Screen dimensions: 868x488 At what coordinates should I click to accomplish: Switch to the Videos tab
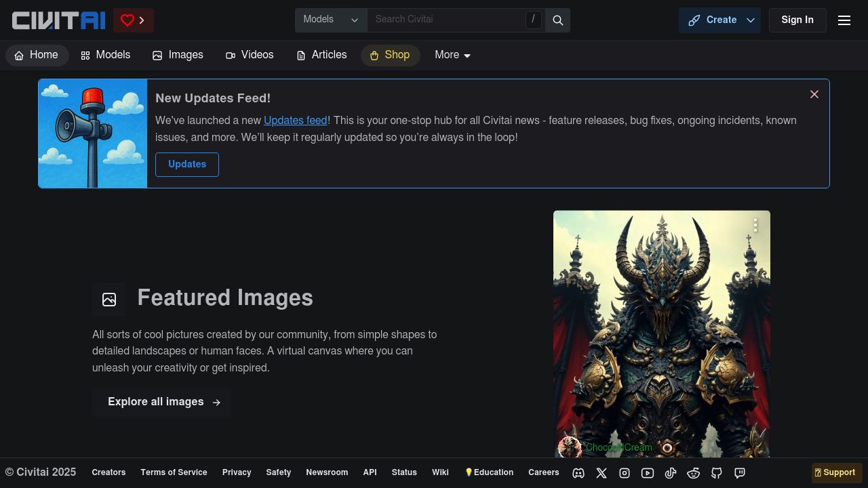click(250, 56)
